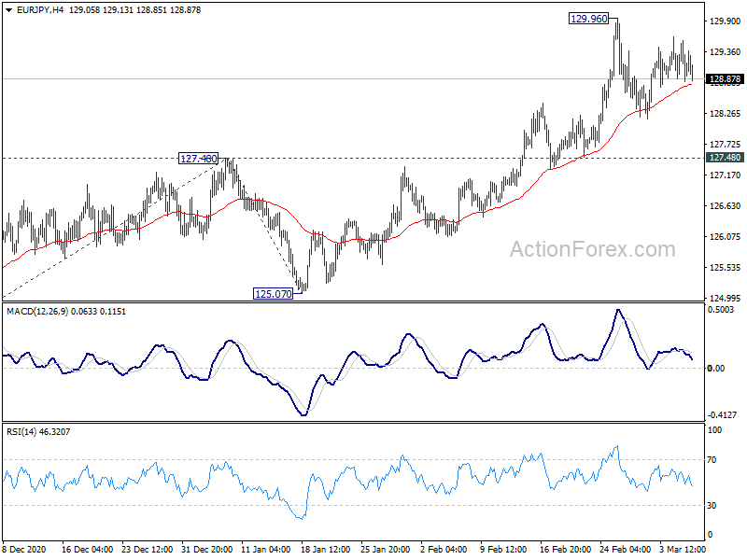Click the 31 Dec 20:00 time axis label
747x560 pixels.
[207, 549]
